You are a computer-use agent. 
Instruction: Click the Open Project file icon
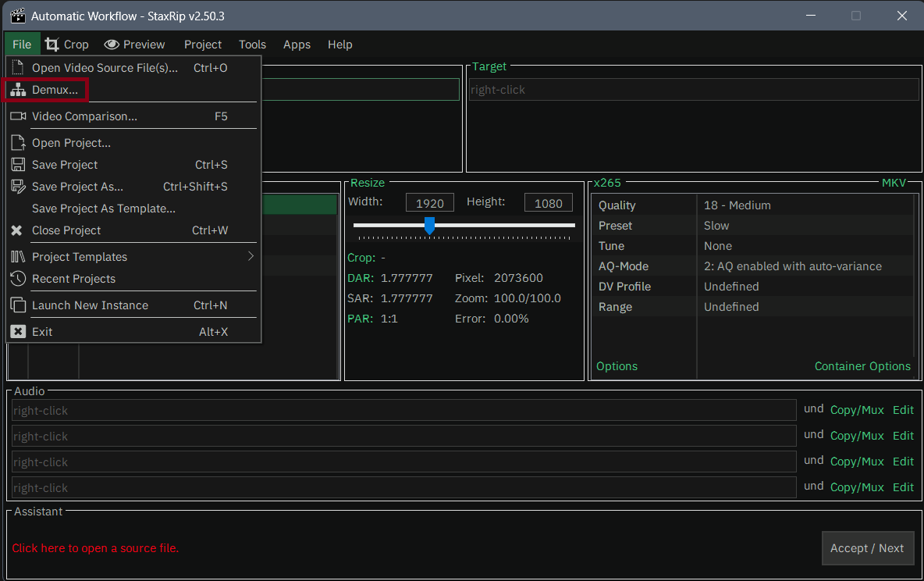click(18, 143)
